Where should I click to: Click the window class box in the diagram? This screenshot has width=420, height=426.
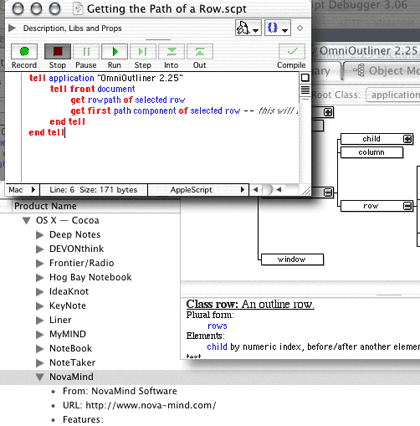[x=292, y=259]
